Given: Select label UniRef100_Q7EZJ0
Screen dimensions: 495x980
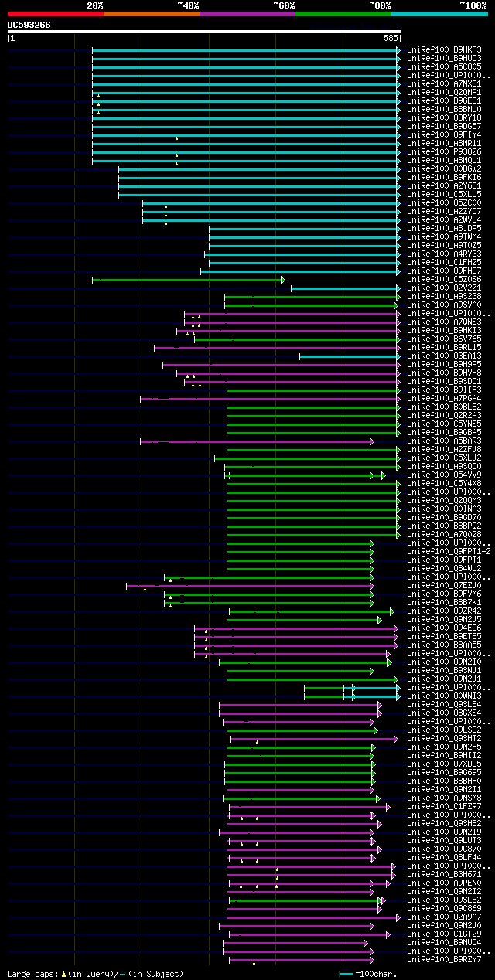Looking at the screenshot, I should pyautogui.click(x=444, y=586).
